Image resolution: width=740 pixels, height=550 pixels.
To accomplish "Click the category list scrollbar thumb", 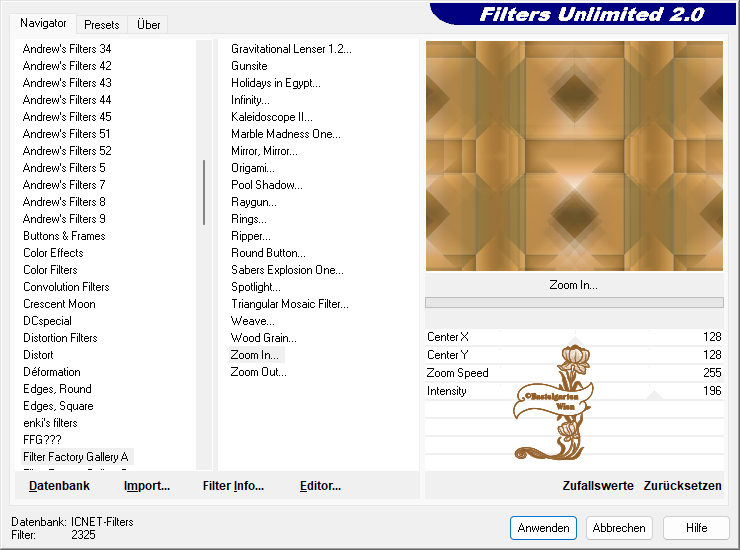I will [204, 193].
